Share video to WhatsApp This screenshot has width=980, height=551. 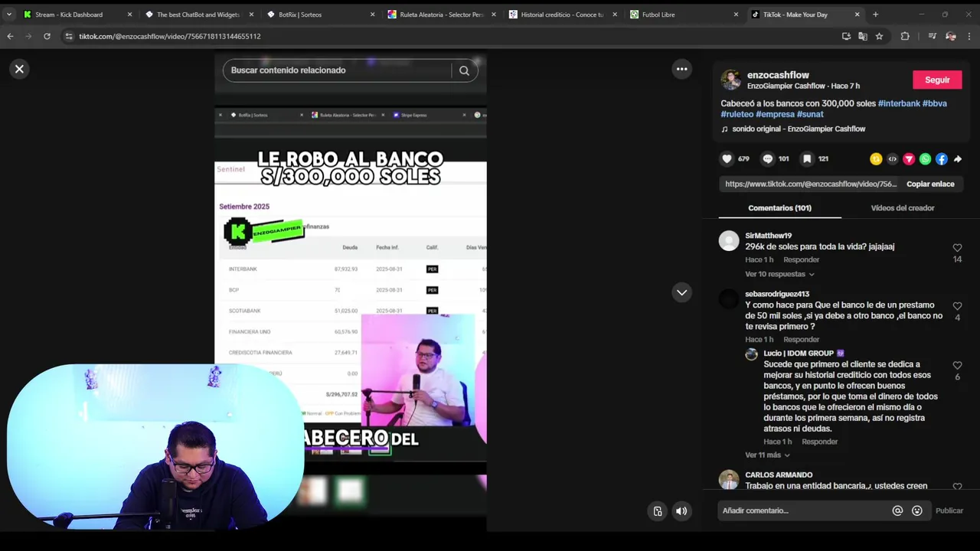pyautogui.click(x=925, y=159)
